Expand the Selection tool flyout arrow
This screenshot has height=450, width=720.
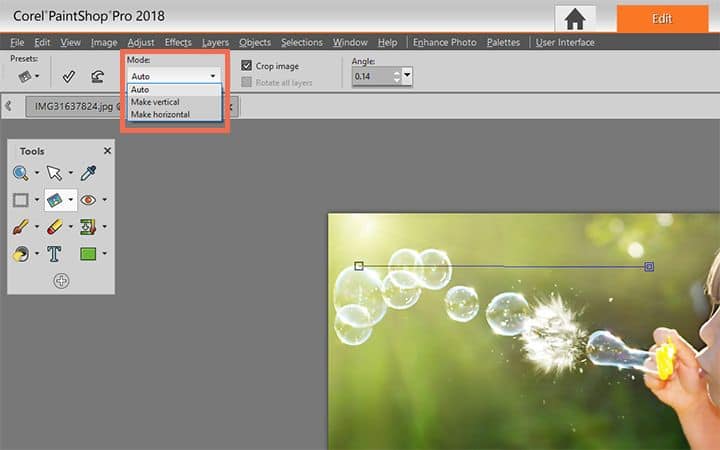[x=37, y=200]
